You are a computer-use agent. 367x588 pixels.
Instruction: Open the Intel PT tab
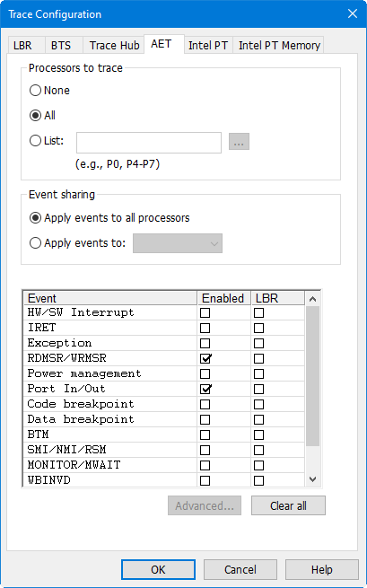tap(208, 46)
